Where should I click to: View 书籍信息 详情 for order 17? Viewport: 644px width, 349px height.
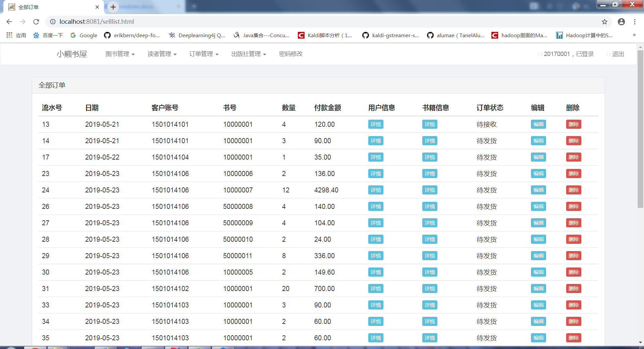point(430,157)
